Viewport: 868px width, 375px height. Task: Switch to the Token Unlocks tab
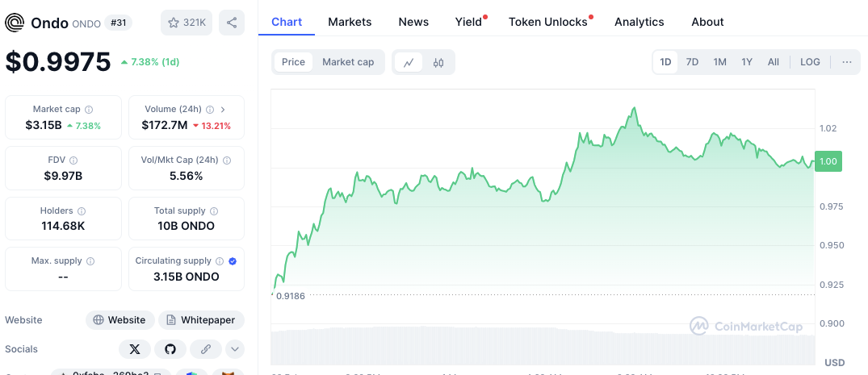548,22
